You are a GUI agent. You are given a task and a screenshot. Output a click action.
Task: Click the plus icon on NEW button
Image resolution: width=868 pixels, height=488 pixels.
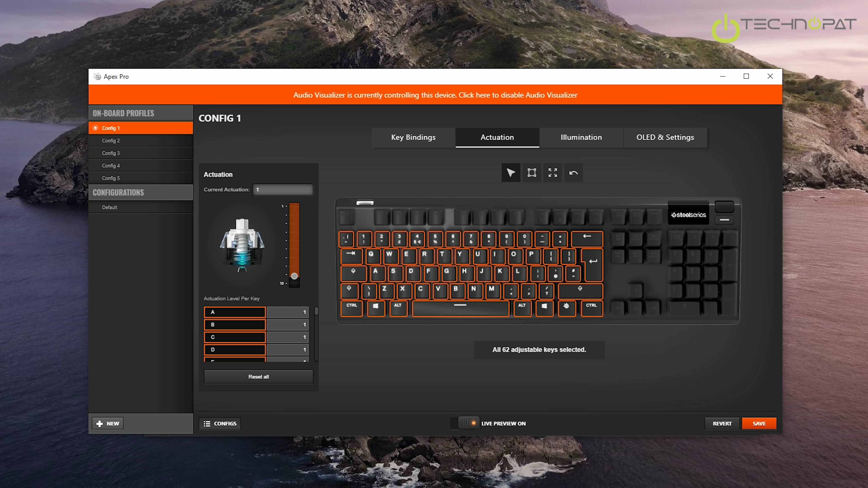99,423
